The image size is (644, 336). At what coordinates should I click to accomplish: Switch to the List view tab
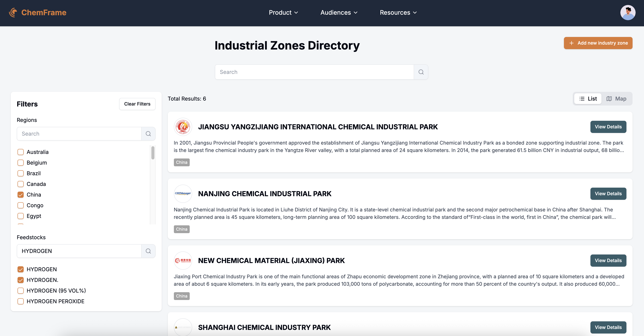tap(588, 99)
